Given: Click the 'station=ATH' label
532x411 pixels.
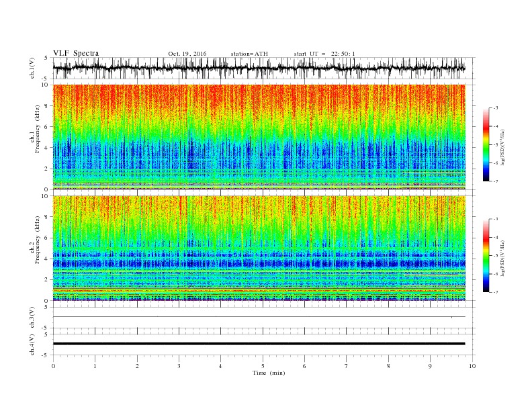Looking at the screenshot, I should [x=249, y=54].
